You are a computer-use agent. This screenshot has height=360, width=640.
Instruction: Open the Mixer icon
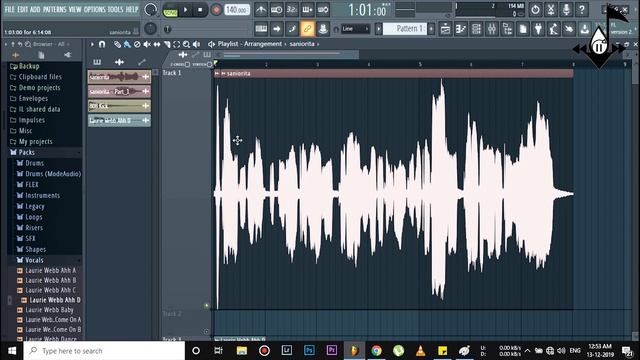[x=492, y=29]
